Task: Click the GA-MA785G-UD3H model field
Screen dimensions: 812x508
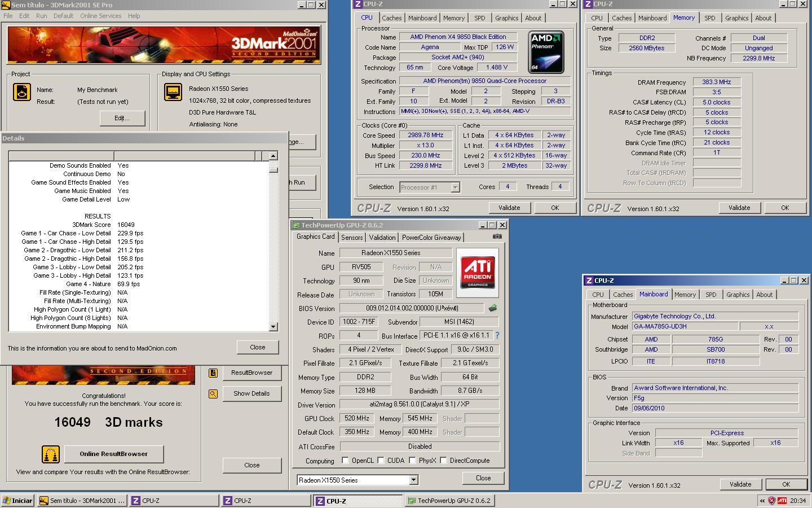Action: pyautogui.click(x=684, y=326)
